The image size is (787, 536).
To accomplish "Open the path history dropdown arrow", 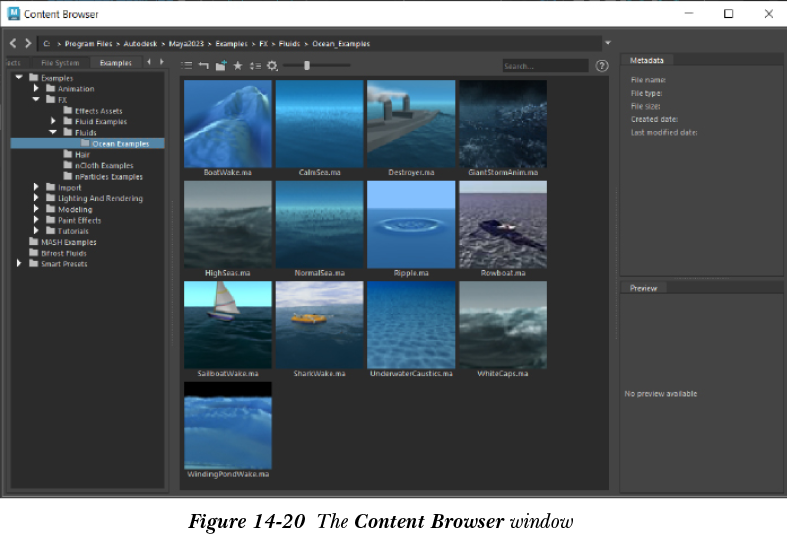I will pos(608,43).
